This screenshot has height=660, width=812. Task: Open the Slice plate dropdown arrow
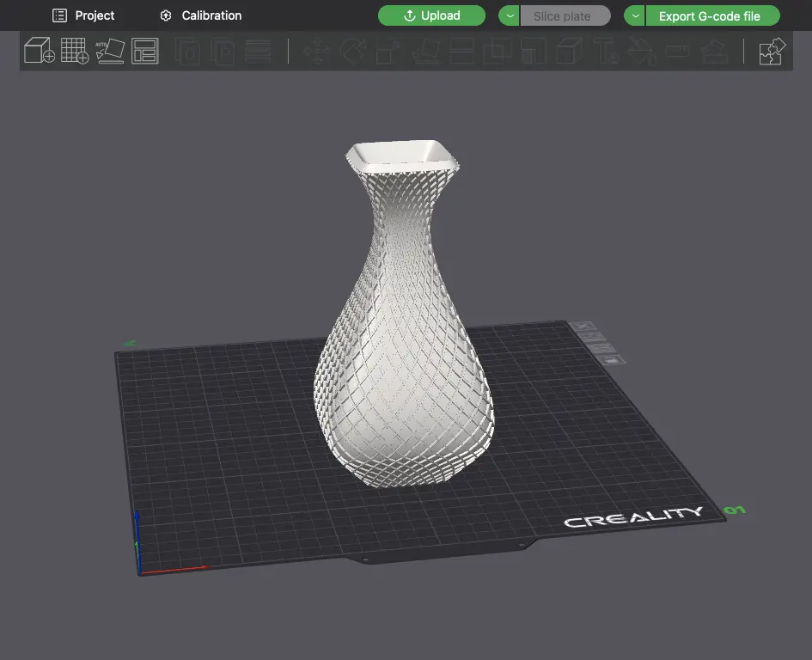[x=509, y=15]
